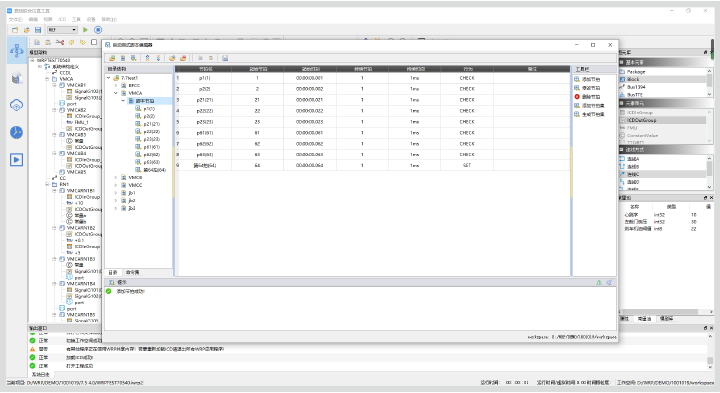
Task: Select FMU_1 in the main model tree
Action: click(81, 123)
